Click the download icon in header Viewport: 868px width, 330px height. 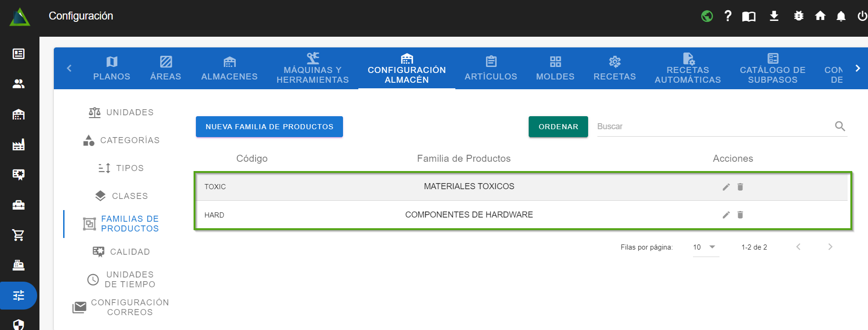tap(774, 16)
